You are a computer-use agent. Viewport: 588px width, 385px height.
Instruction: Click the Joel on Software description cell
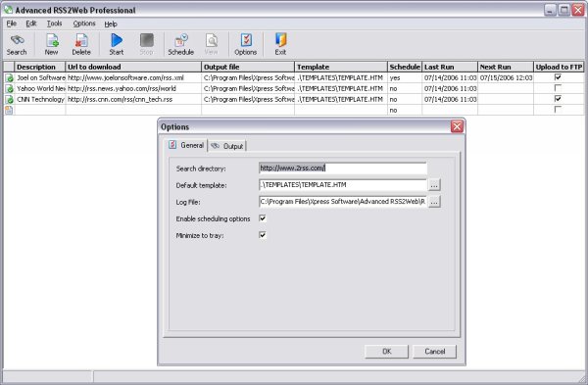pyautogui.click(x=40, y=78)
